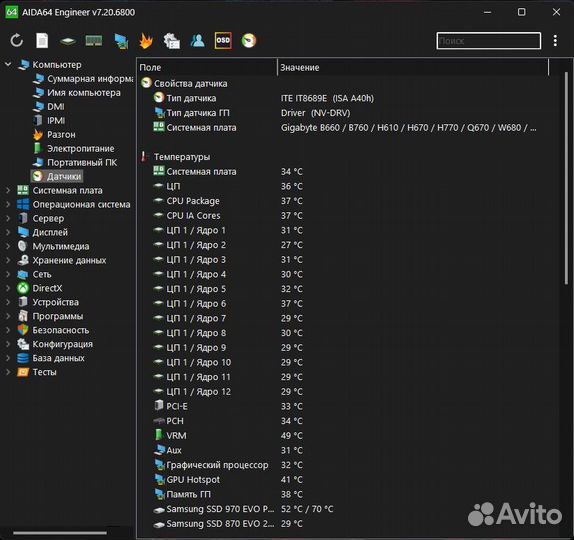This screenshot has width=574, height=540.
Task: Select the Безопасность category
Action: pos(53,330)
